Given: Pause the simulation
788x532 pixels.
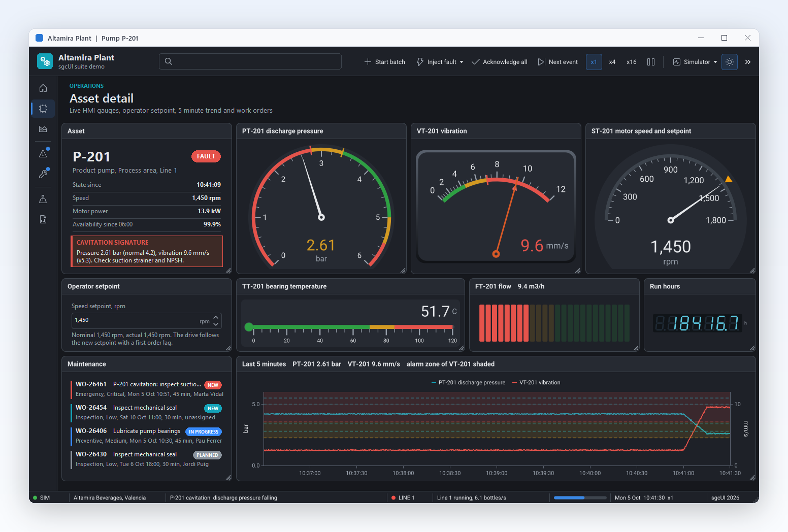Looking at the screenshot, I should (x=651, y=62).
